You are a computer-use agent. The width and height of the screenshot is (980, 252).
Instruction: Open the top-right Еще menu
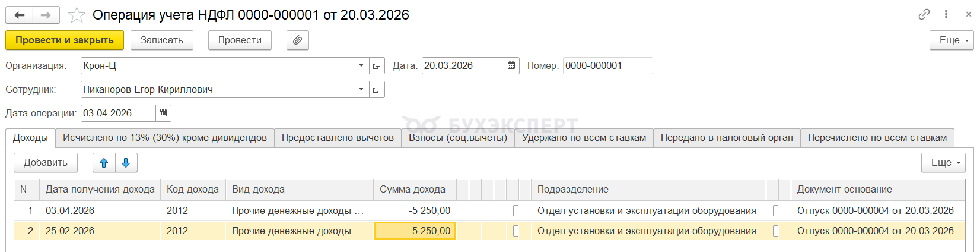[x=952, y=40]
